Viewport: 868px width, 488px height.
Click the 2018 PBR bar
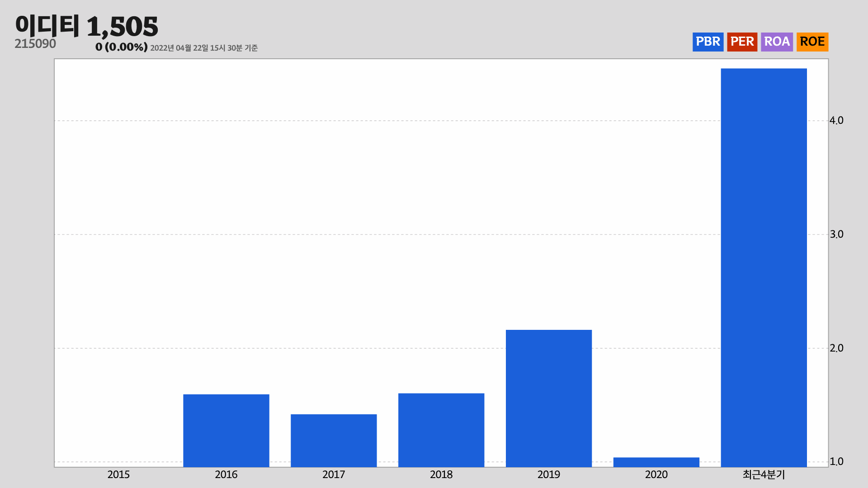pos(441,430)
